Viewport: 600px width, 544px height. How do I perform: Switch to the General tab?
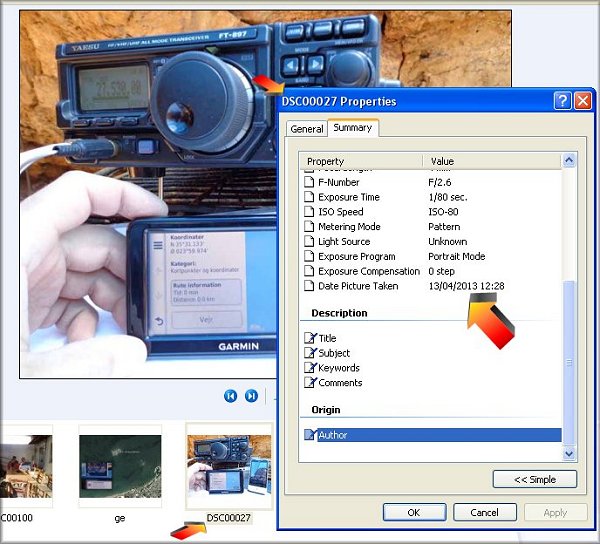[307, 129]
